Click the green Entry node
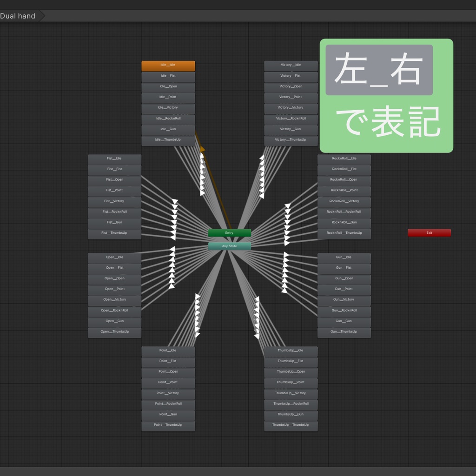 (x=230, y=233)
